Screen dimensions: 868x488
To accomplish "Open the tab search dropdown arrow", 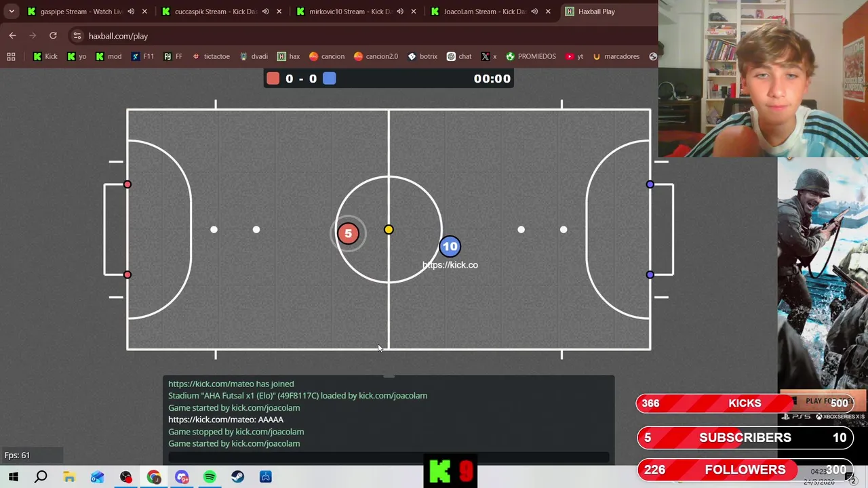I will click(x=12, y=12).
